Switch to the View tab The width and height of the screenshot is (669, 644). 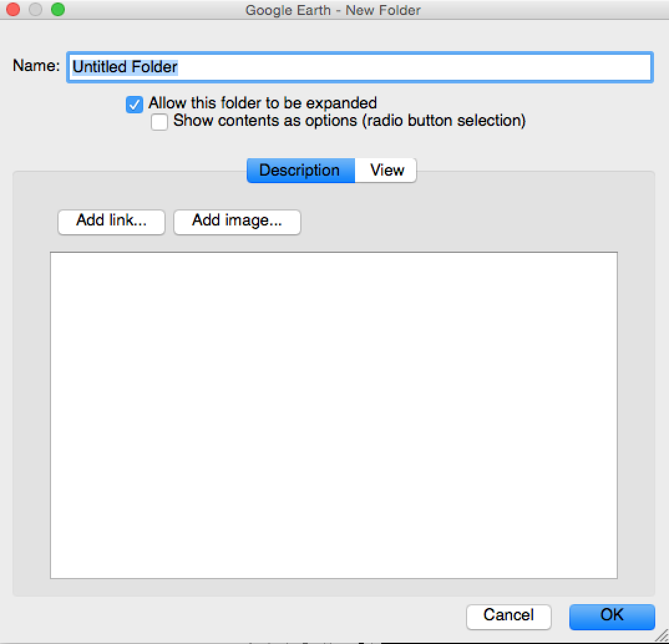pos(386,171)
